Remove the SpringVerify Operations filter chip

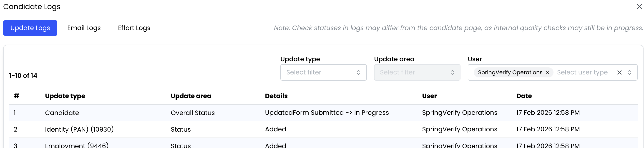coord(547,72)
